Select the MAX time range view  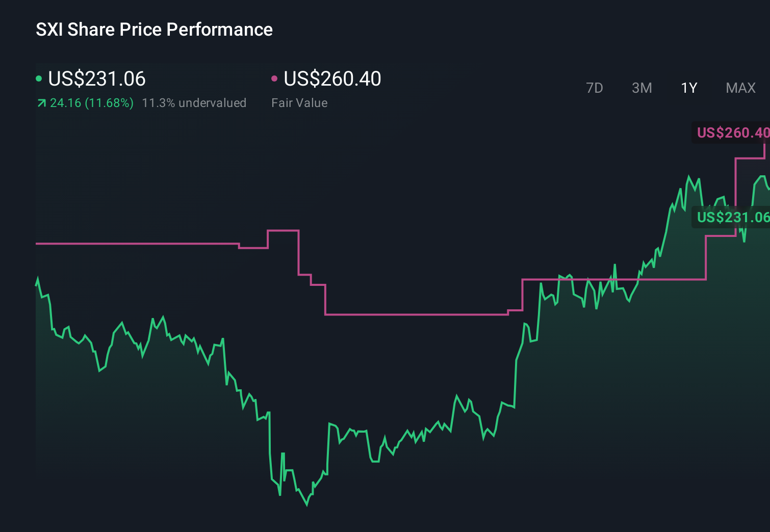[740, 88]
